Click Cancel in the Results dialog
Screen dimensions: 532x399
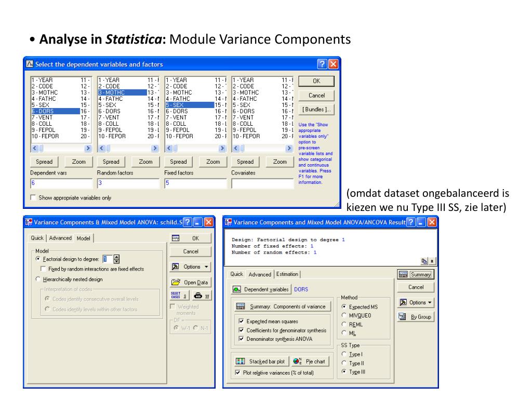[416, 287]
